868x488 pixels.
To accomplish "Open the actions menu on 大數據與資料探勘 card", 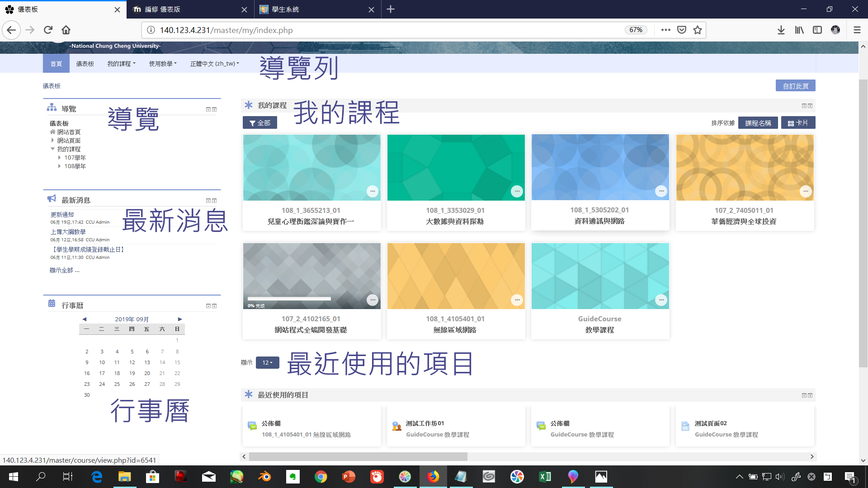I will pyautogui.click(x=517, y=191).
